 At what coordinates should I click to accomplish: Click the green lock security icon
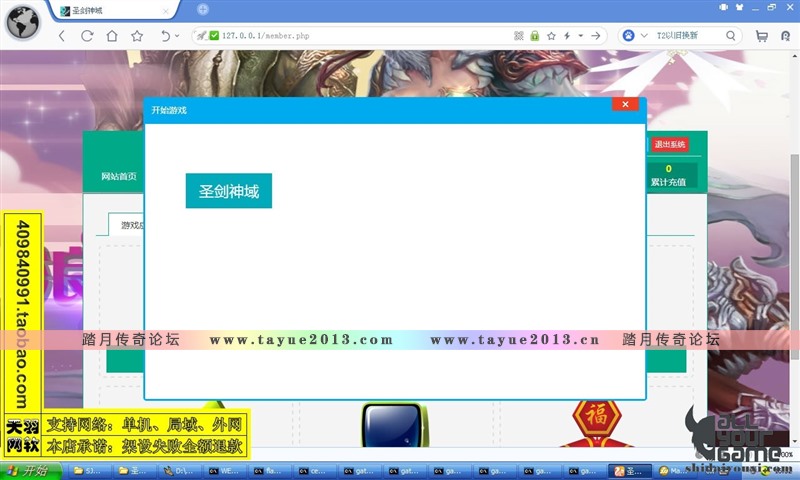[535, 35]
